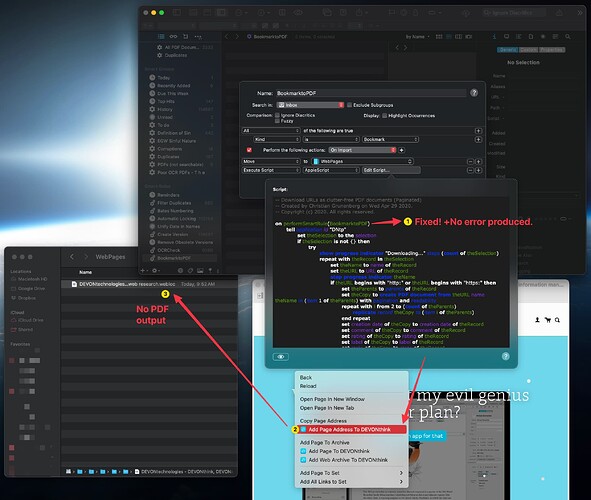Viewport: 591px width, 500px height.
Task: Click the plus button on the Execute Script row
Action: [x=478, y=170]
